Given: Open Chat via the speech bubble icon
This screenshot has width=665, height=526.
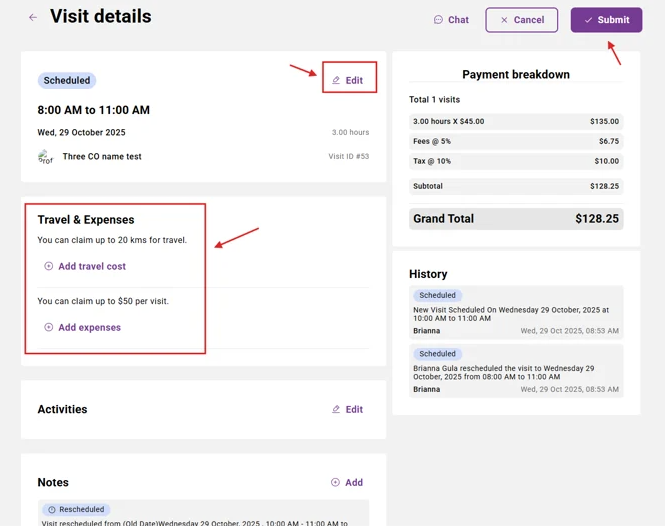Looking at the screenshot, I should (438, 20).
